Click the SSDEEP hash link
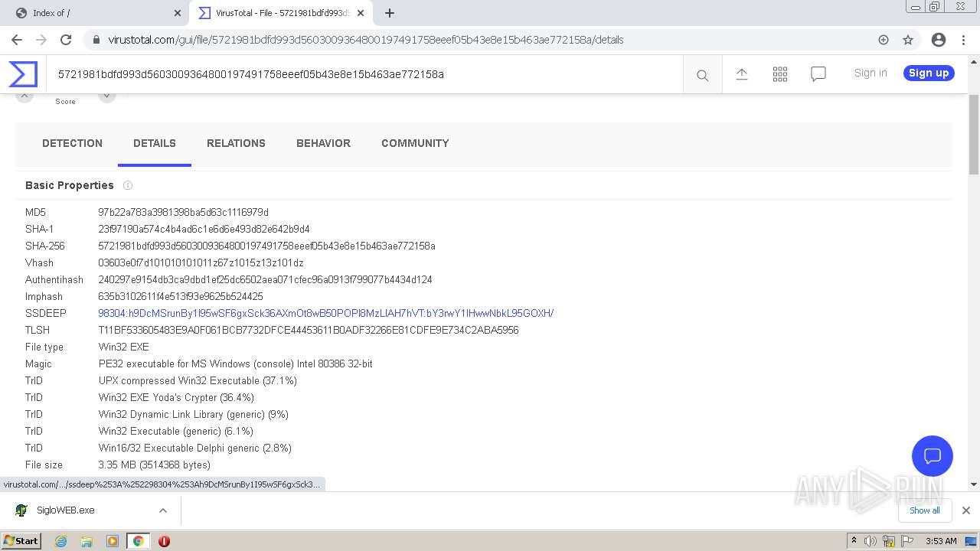 coord(325,313)
